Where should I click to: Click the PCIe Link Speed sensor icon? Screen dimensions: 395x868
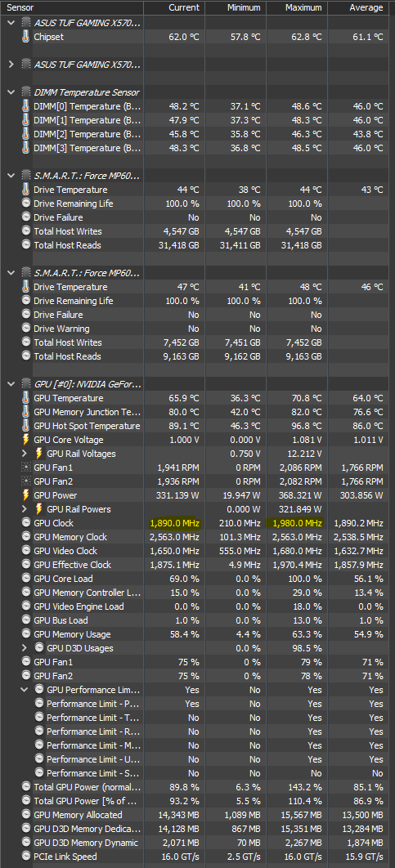pos(26,857)
